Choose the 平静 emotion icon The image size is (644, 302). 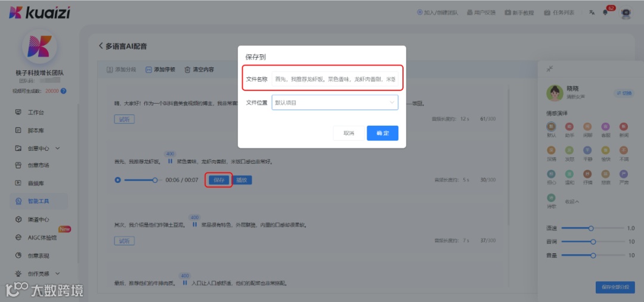click(587, 151)
